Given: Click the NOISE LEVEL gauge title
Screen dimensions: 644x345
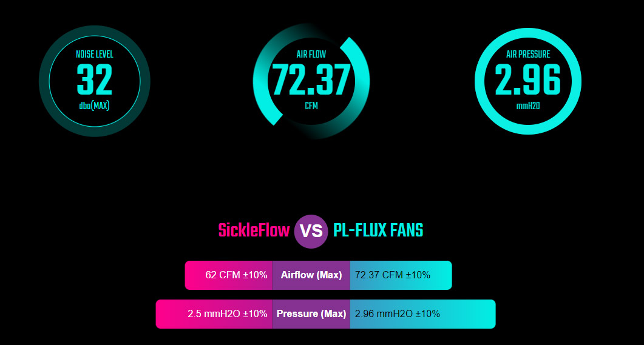Looking at the screenshot, I should click(95, 54).
